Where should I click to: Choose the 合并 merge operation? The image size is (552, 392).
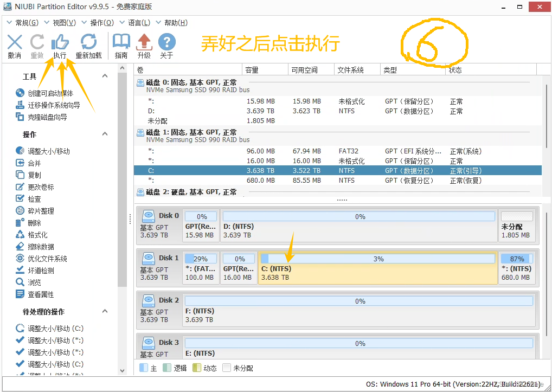click(28, 163)
